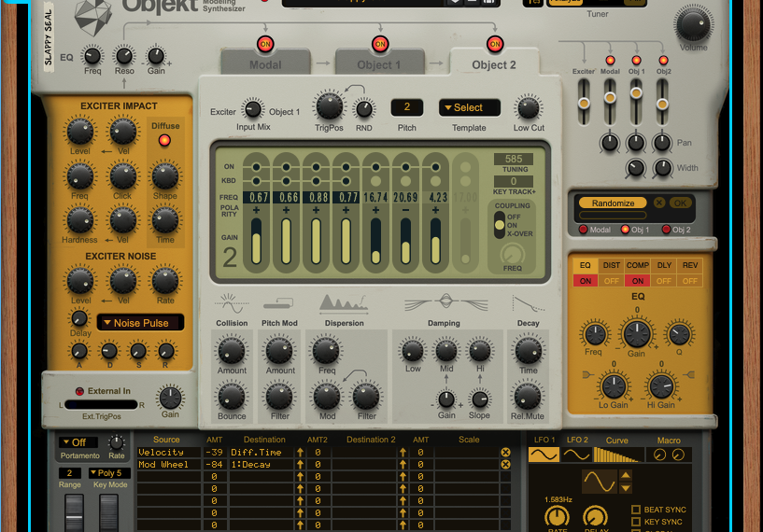Switch to the Object 1 tab
The width and height of the screenshot is (763, 532).
point(379,64)
